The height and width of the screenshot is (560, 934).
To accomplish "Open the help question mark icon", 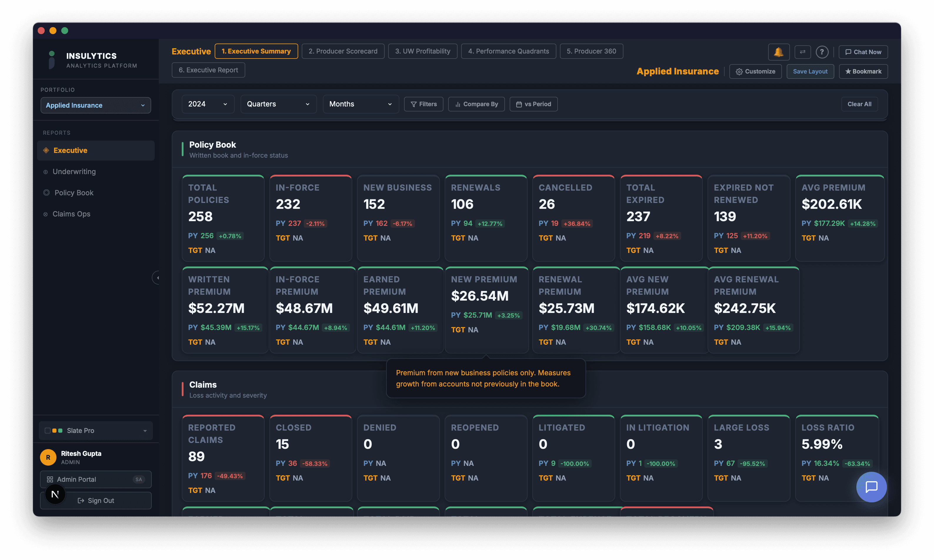I will (x=822, y=52).
